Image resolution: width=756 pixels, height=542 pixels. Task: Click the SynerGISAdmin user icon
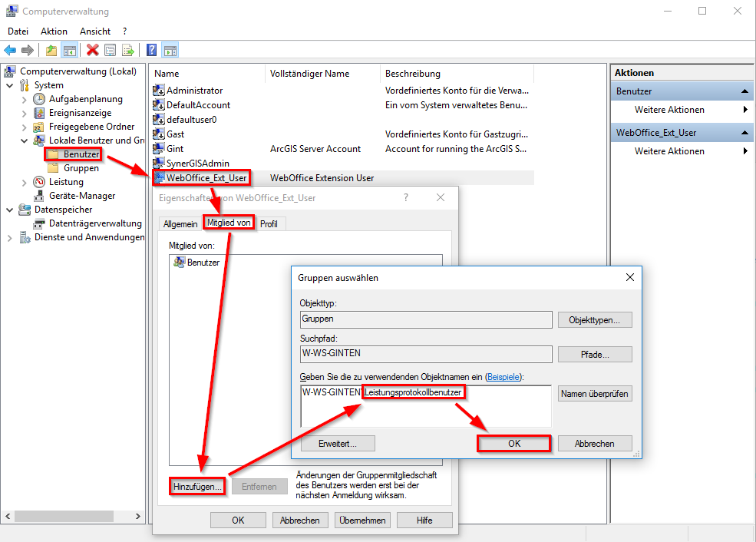[159, 163]
